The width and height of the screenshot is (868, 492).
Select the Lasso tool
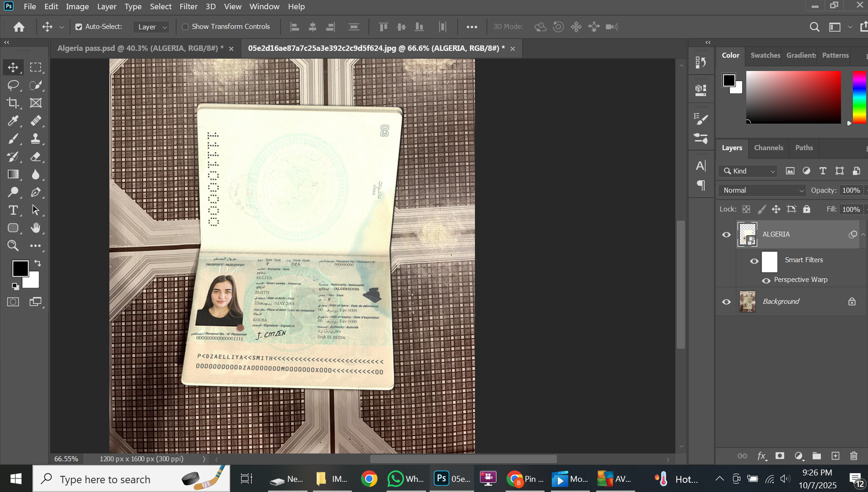[x=13, y=85]
